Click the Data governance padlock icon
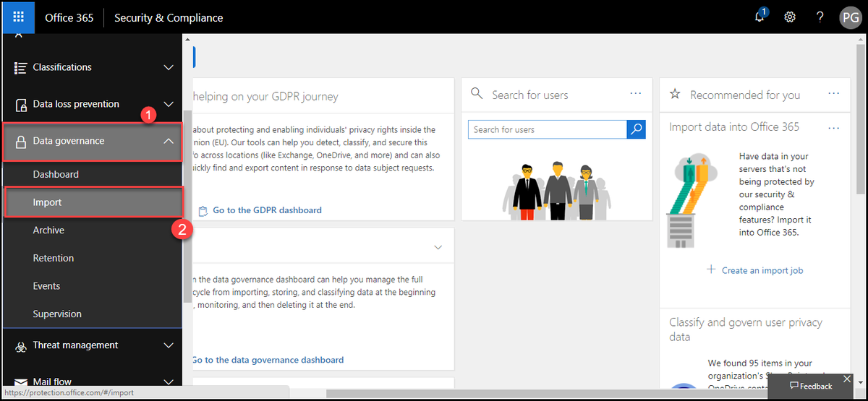Viewport: 868px width, 401px height. pos(20,142)
